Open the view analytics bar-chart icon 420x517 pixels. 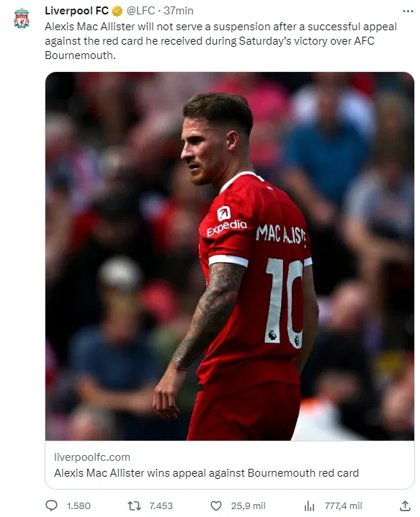point(309,505)
